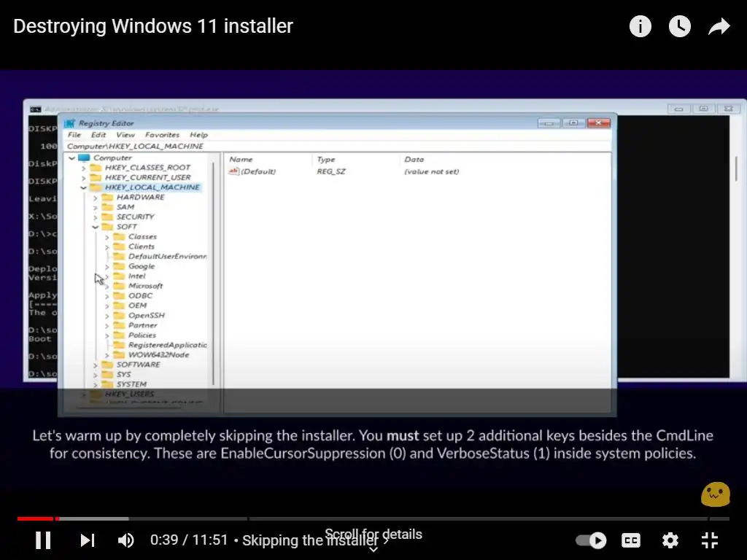The image size is (747, 560).
Task: Click the 0:39 / 11:51 time display
Action: pyautogui.click(x=189, y=540)
